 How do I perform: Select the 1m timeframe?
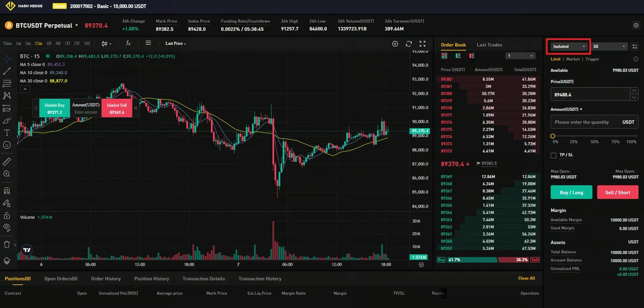coord(18,44)
